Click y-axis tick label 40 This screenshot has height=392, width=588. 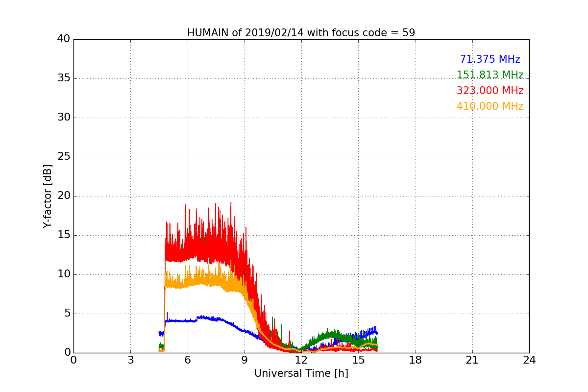tap(64, 39)
